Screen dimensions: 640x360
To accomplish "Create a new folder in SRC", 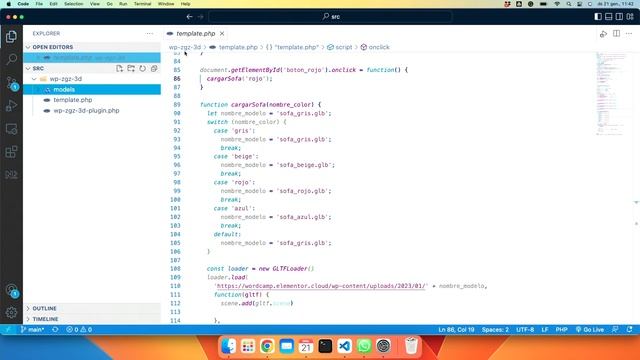I will coord(131,69).
